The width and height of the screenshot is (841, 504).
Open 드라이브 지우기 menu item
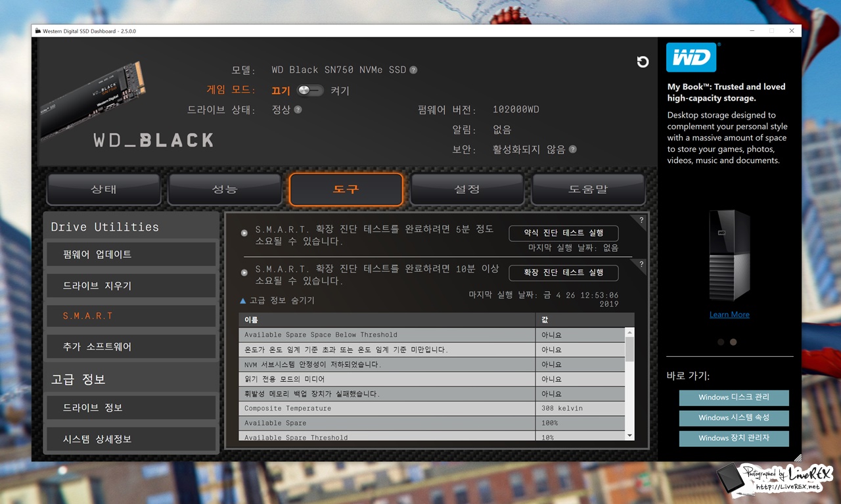pos(131,286)
